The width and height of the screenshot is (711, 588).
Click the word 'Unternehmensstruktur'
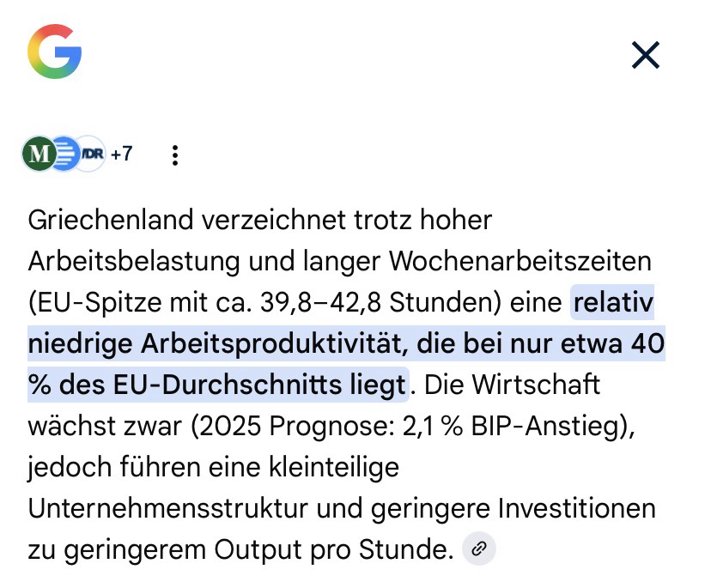173,508
